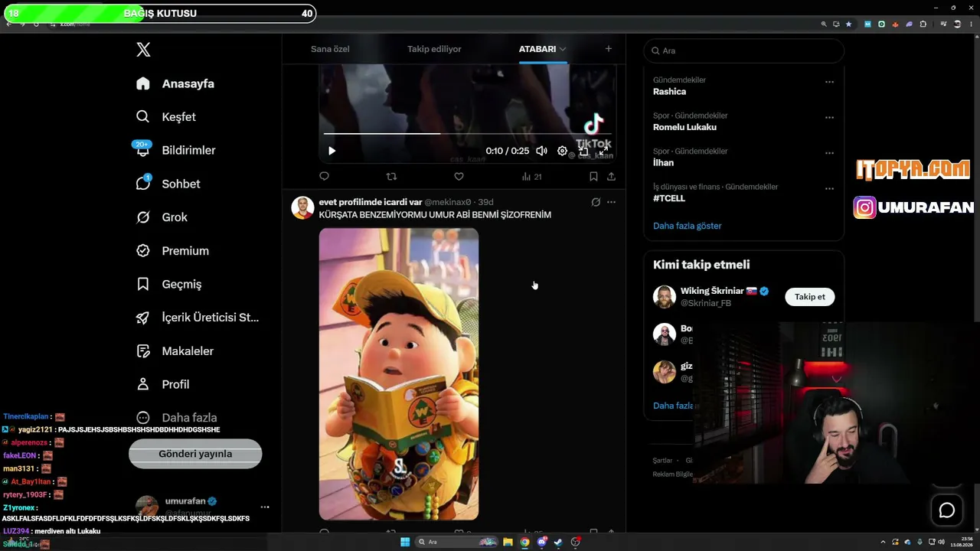The image size is (980, 551).
Task: Open video settings gear
Action: pos(562,151)
